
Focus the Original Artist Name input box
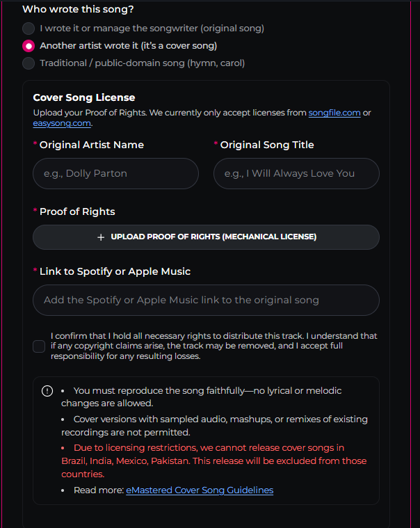(x=115, y=173)
